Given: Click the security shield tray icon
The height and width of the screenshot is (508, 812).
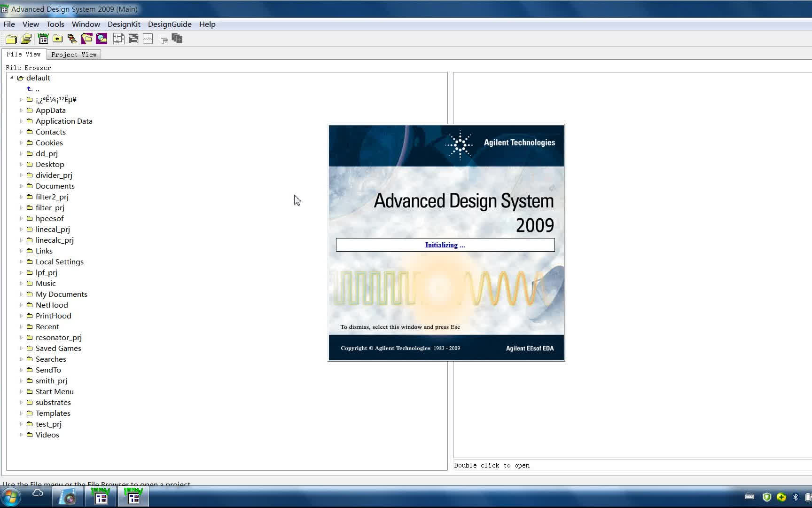Looking at the screenshot, I should (767, 497).
